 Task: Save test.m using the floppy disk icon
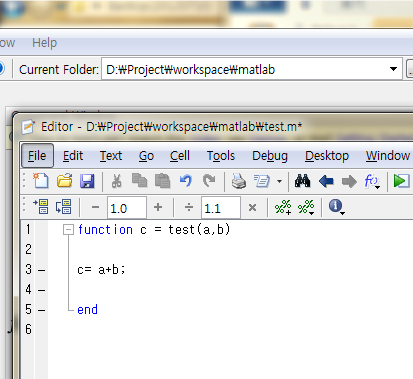point(87,181)
